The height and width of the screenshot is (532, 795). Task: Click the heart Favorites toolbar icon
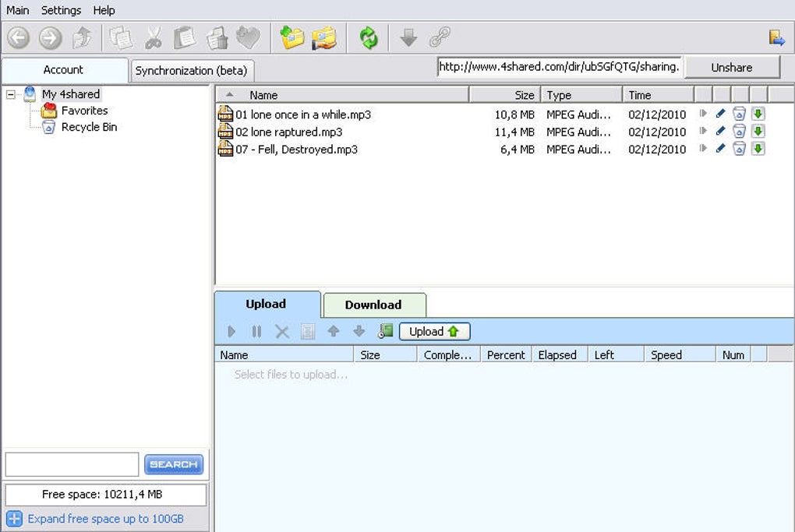(x=249, y=38)
